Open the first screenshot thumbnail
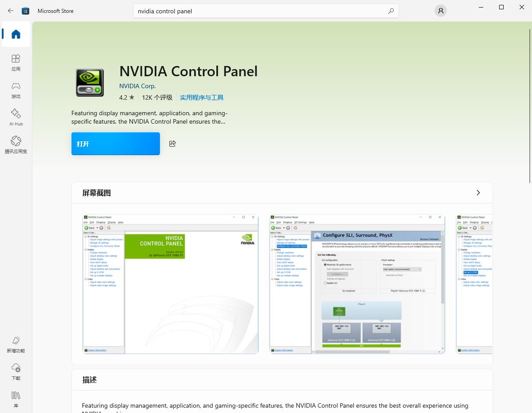The height and width of the screenshot is (413, 532). click(x=171, y=284)
